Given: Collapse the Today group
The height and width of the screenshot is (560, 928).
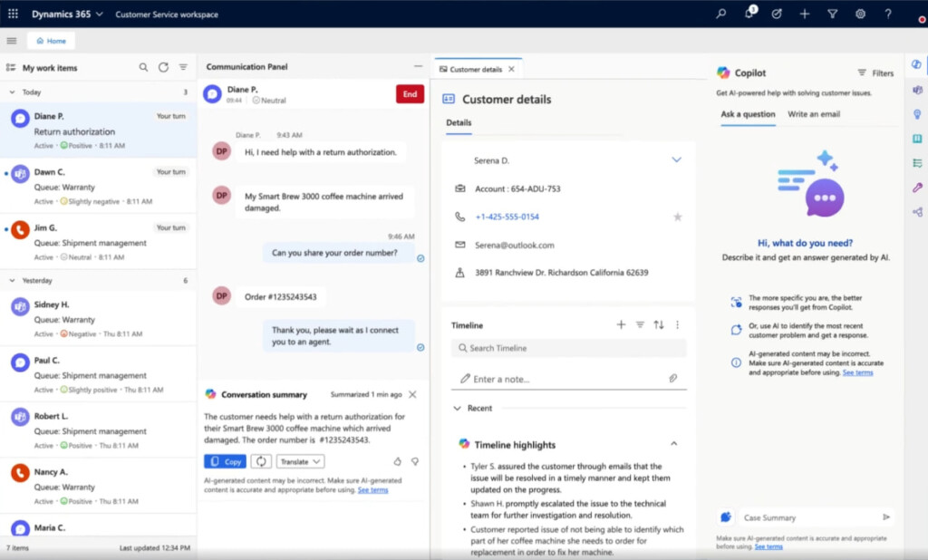Looking at the screenshot, I should (12, 92).
